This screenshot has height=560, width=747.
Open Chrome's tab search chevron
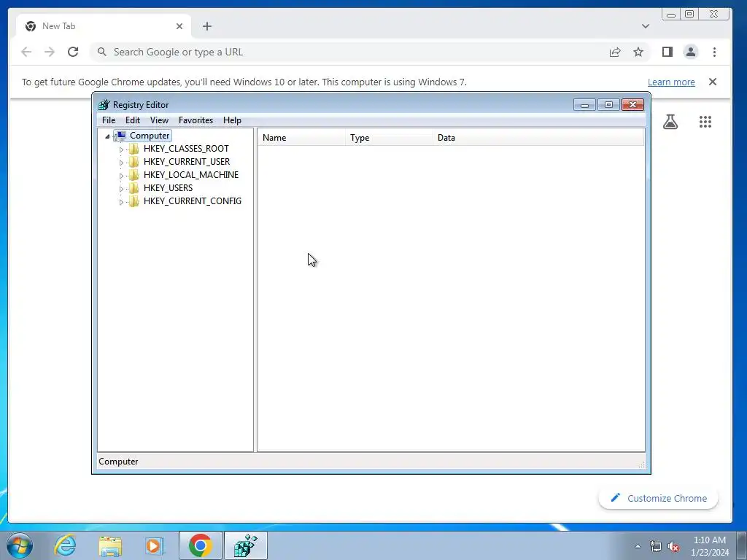click(x=646, y=26)
